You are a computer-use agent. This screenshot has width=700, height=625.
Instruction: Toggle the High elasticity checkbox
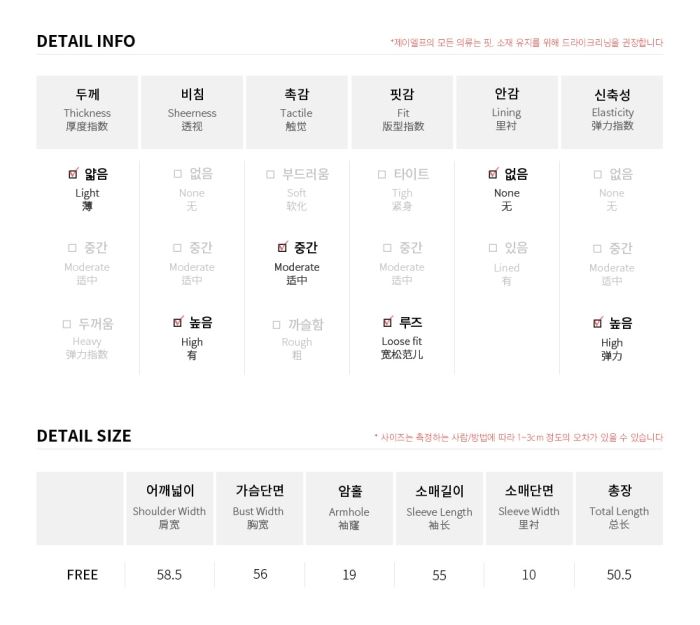click(x=597, y=323)
